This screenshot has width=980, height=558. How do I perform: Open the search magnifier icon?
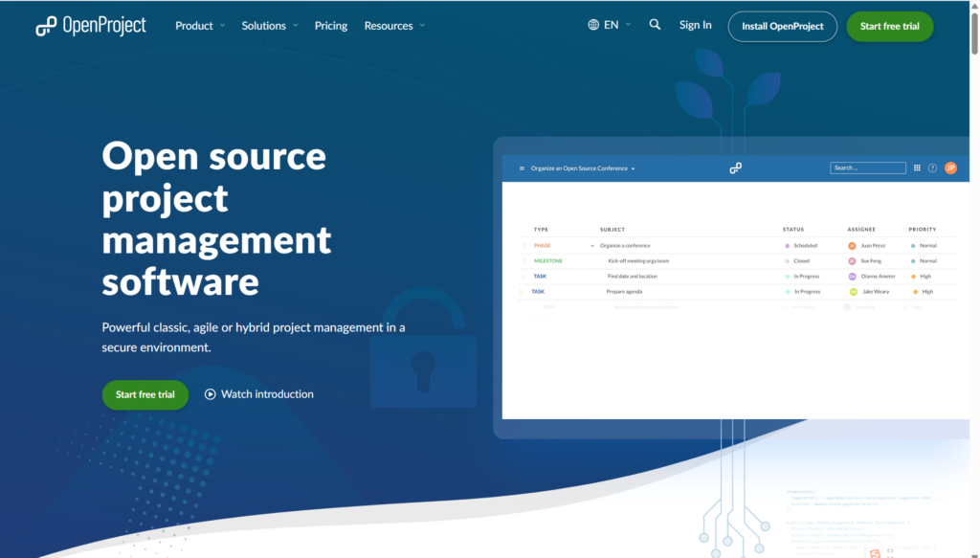tap(655, 24)
